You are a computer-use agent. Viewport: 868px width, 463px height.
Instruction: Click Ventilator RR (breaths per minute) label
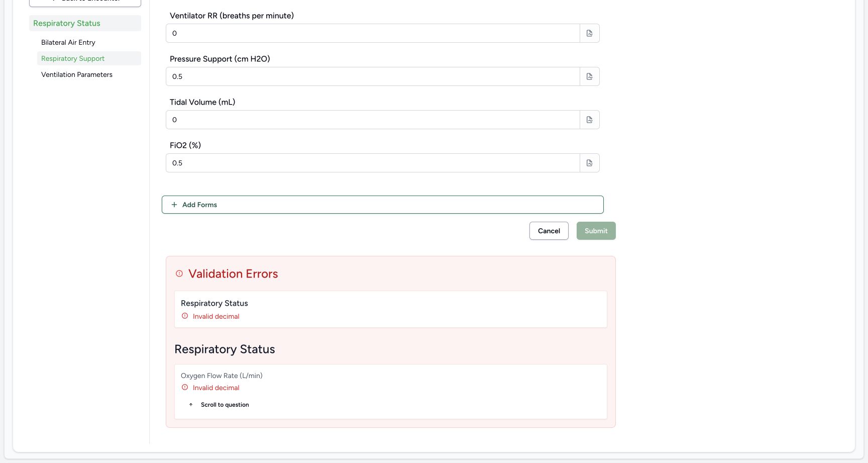[232, 16]
